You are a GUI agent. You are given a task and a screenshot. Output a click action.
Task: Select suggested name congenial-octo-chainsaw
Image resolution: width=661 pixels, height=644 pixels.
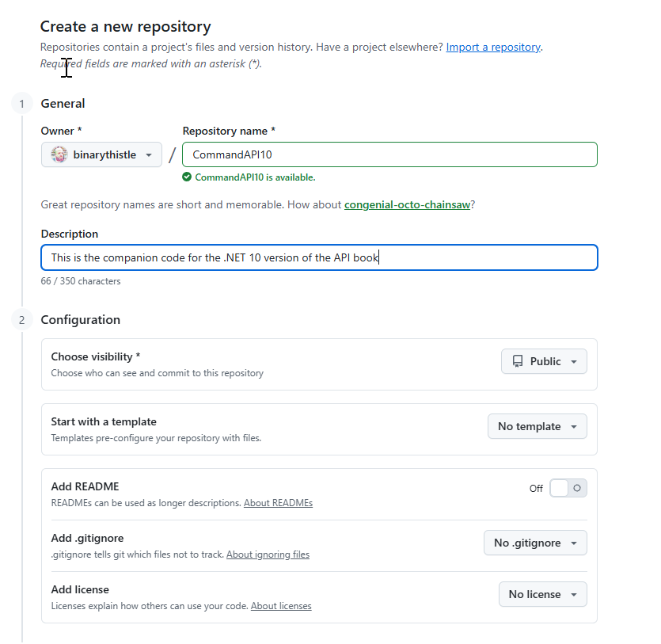[x=406, y=204]
